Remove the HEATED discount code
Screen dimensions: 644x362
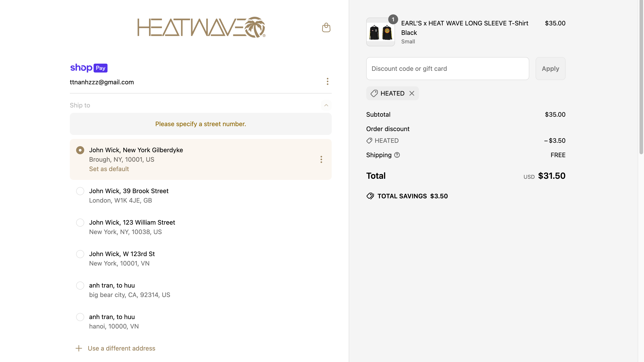click(412, 93)
